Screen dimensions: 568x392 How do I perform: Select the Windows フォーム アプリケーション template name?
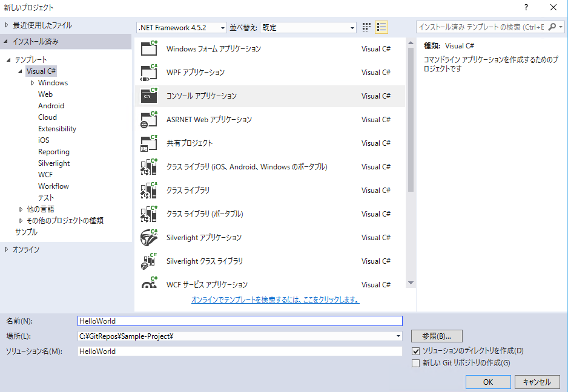[x=214, y=49]
